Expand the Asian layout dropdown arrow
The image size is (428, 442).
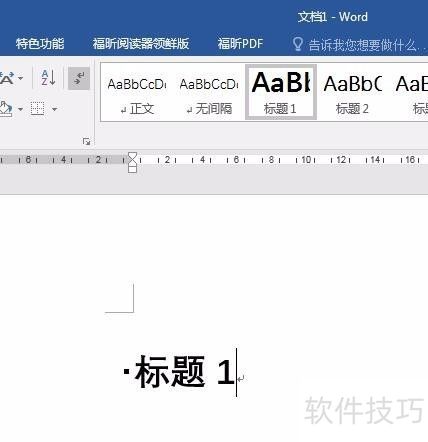pos(21,78)
